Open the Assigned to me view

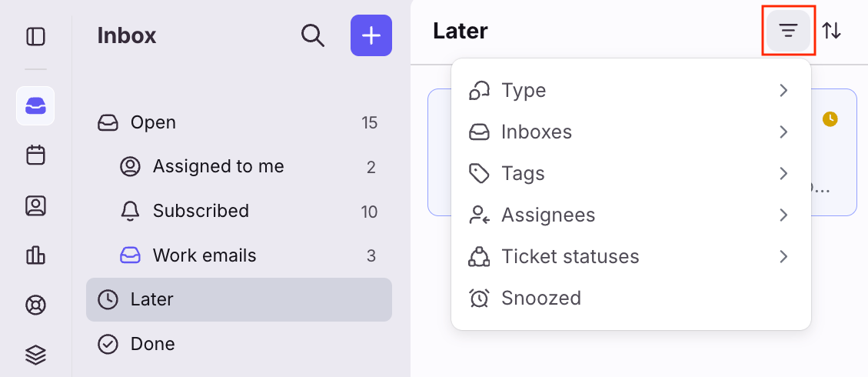tap(218, 166)
